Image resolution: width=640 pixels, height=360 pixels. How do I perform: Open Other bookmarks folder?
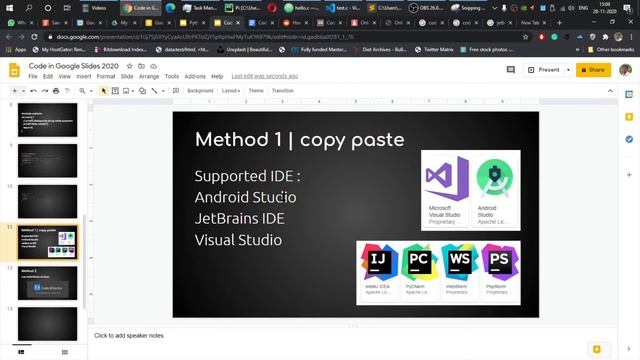[x=611, y=50]
